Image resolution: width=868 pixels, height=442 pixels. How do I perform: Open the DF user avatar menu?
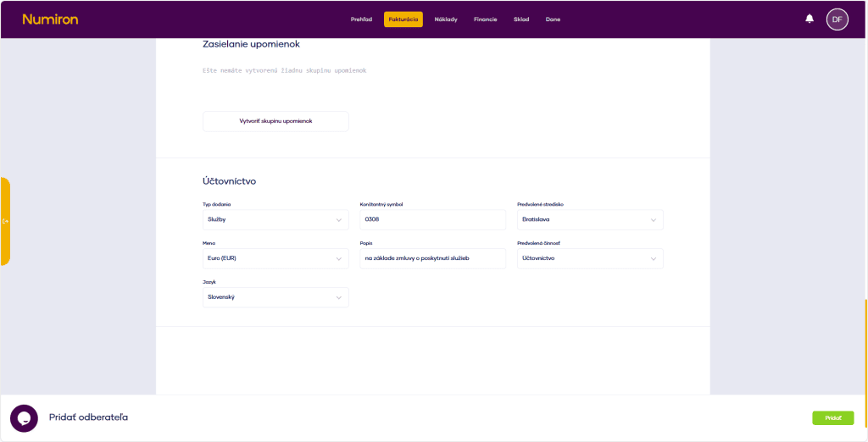click(837, 19)
